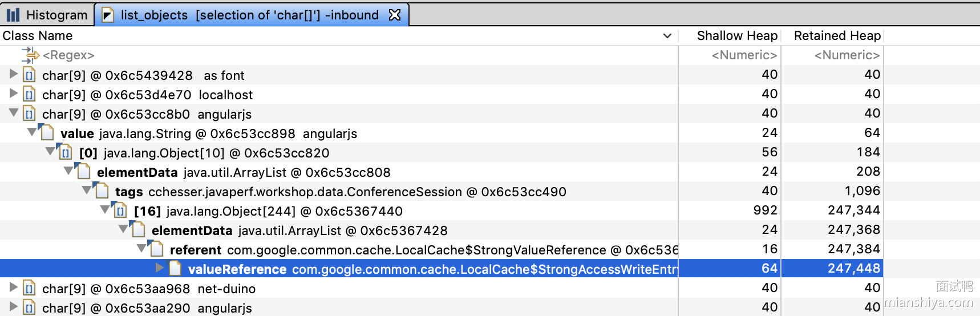The height and width of the screenshot is (316, 980).
Task: Click the array icon beside localhost char[9]
Action: pyautogui.click(x=30, y=95)
